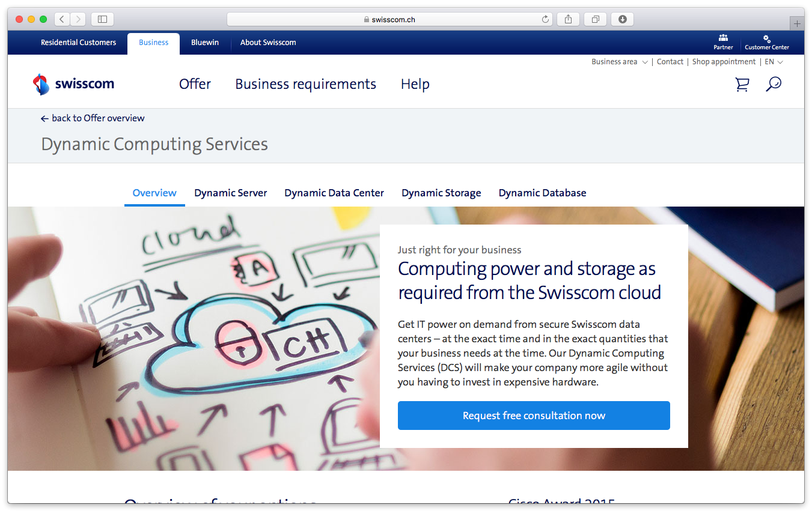Add a new tab with plus button

(797, 23)
